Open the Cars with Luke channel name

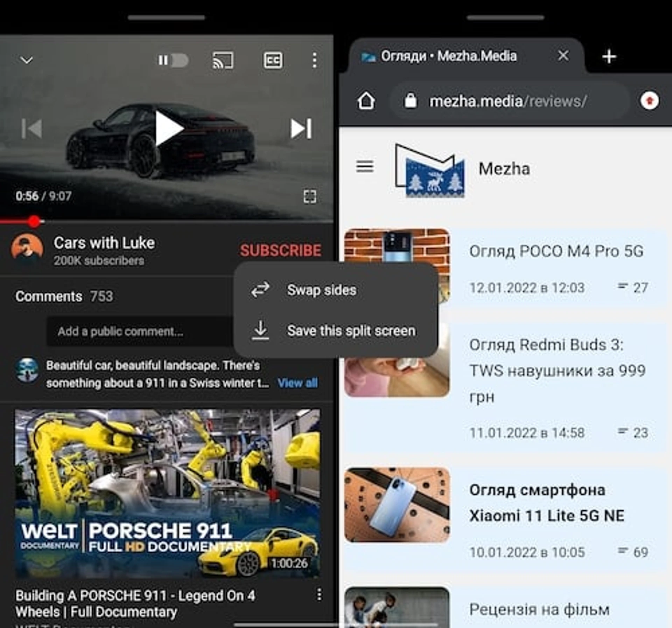pos(104,243)
